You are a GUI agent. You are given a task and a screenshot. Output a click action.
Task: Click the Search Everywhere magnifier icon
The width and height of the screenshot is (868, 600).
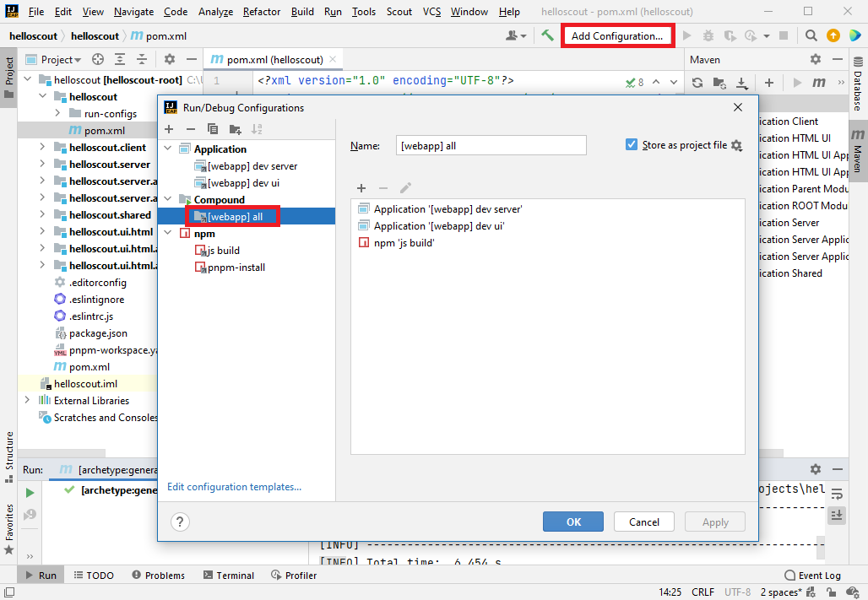(x=811, y=35)
